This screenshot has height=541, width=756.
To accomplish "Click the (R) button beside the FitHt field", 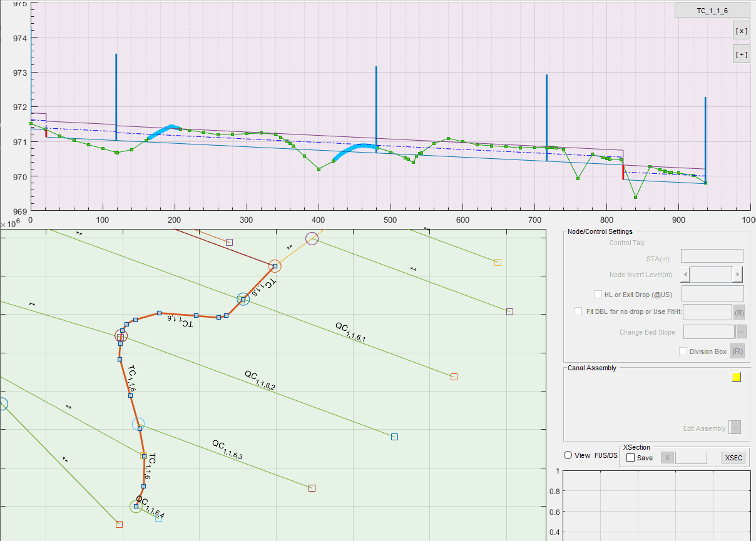I will click(x=738, y=312).
